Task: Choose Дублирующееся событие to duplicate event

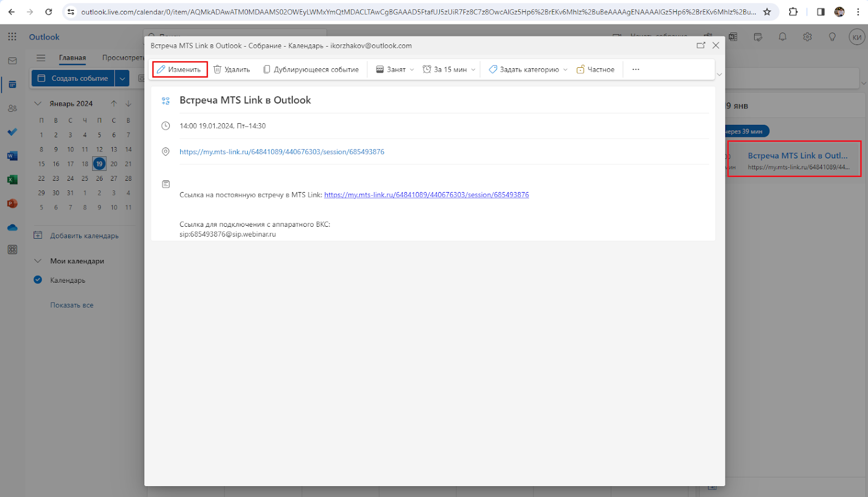Action: point(311,69)
